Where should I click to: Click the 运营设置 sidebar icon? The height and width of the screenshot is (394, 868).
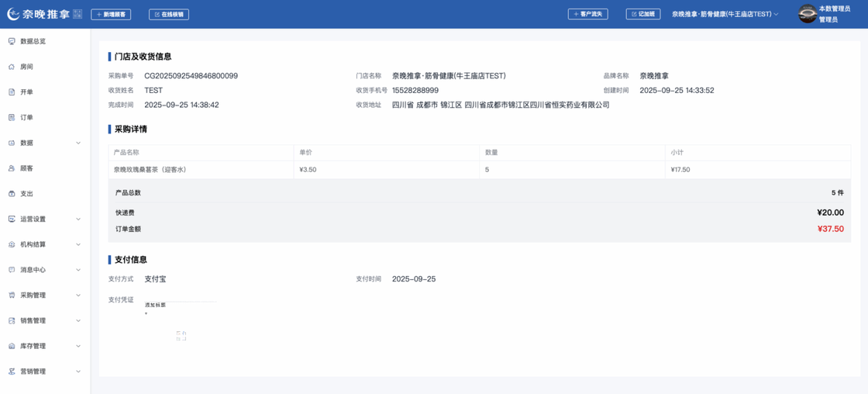click(12, 219)
